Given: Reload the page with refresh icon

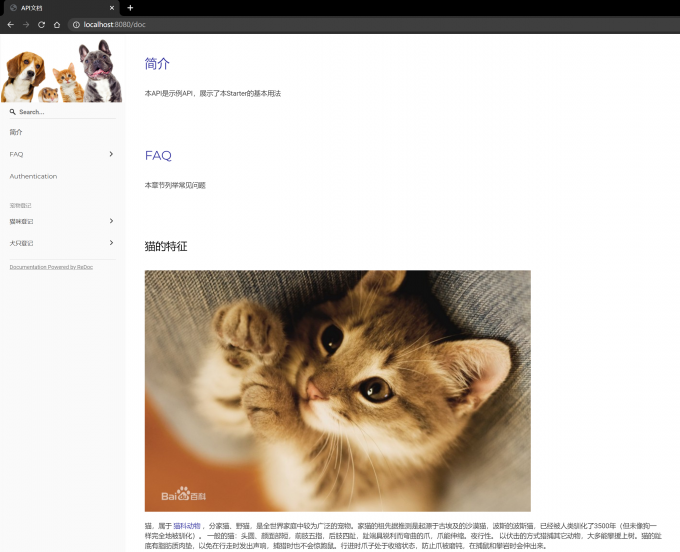Looking at the screenshot, I should (42, 25).
